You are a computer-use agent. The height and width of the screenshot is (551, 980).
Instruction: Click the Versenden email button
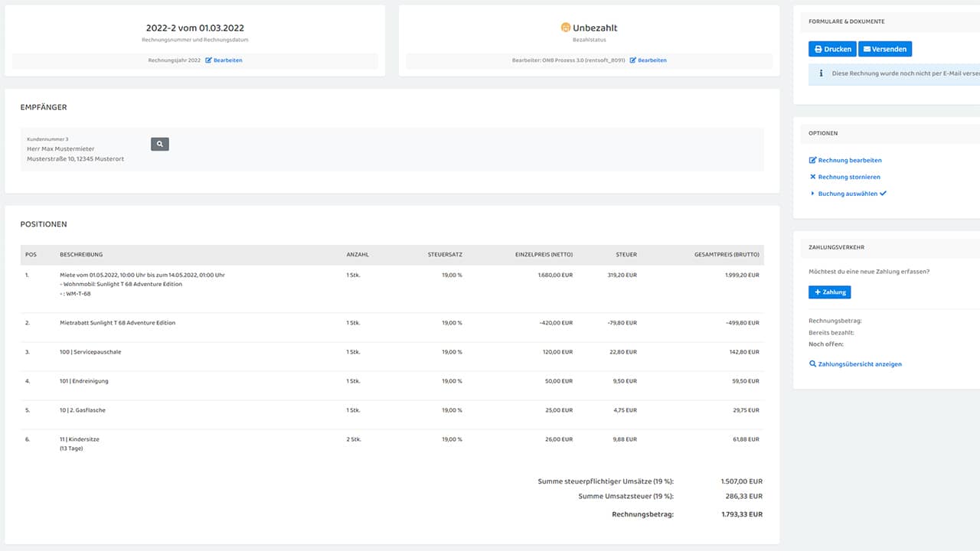(885, 49)
